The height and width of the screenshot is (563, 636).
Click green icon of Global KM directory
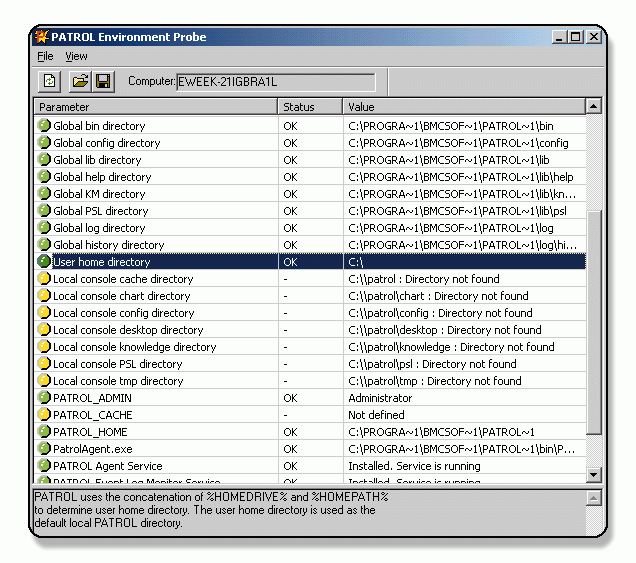[x=43, y=193]
